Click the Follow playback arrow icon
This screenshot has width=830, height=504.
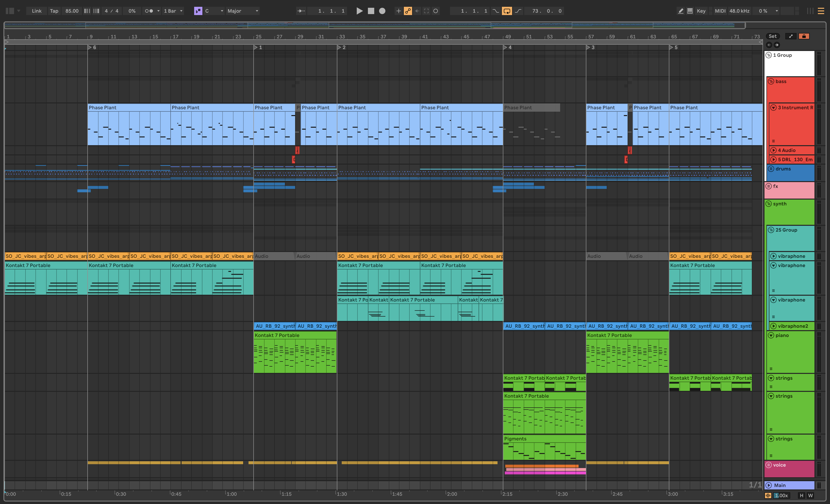pos(301,11)
